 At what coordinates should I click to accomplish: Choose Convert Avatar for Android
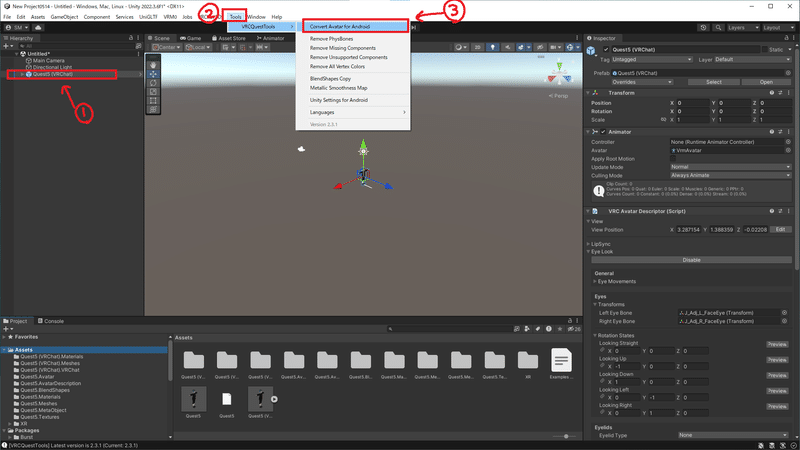click(353, 27)
